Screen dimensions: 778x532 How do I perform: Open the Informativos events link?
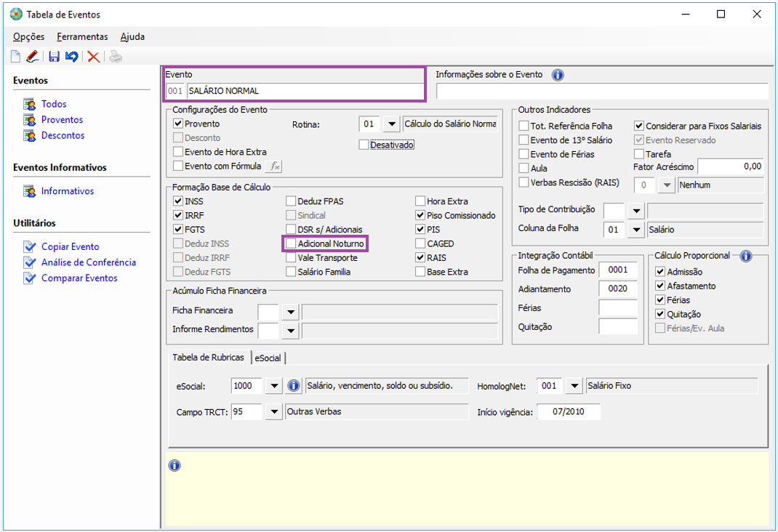(x=68, y=191)
